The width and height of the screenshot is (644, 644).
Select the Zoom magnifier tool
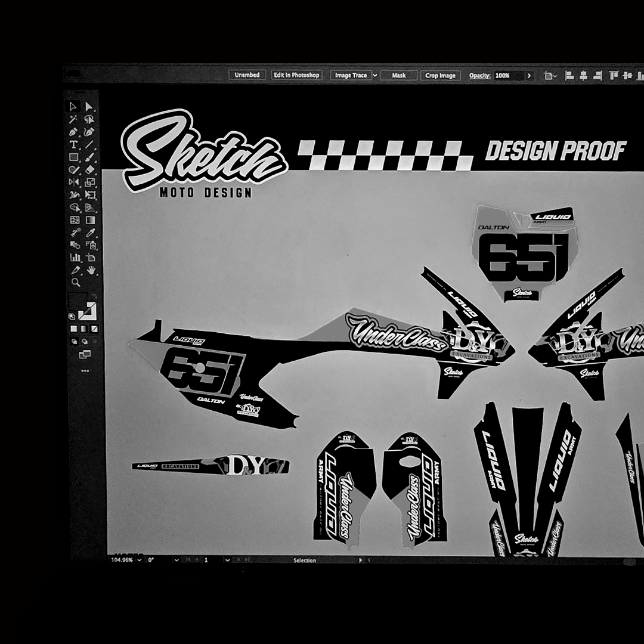click(76, 282)
